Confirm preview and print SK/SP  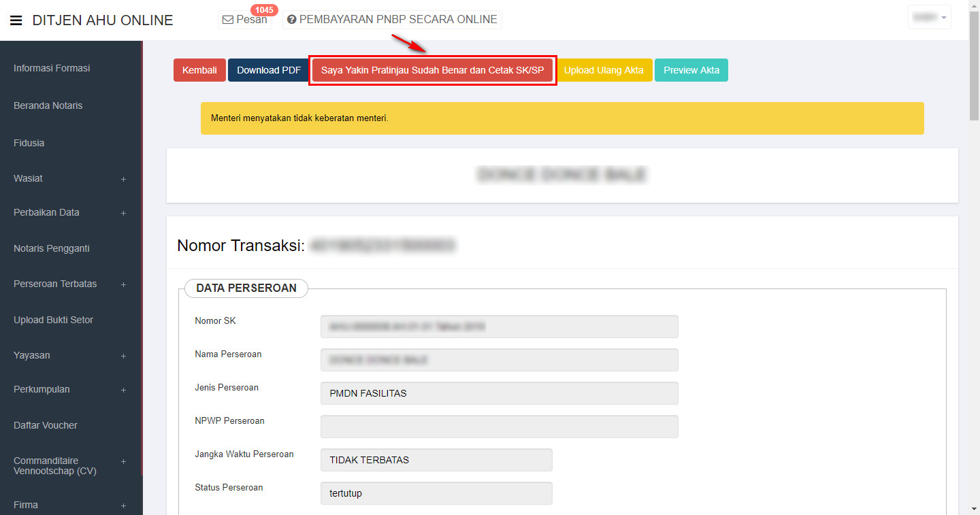click(433, 70)
